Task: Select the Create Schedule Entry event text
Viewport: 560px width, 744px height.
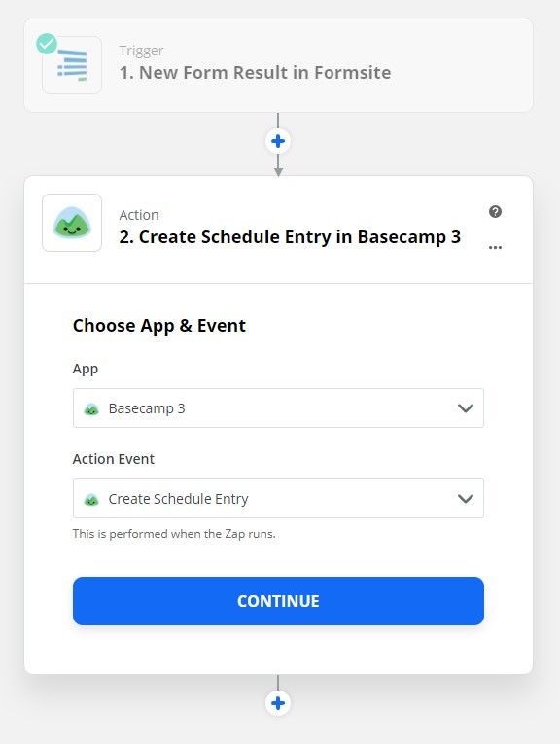Action: [x=178, y=499]
